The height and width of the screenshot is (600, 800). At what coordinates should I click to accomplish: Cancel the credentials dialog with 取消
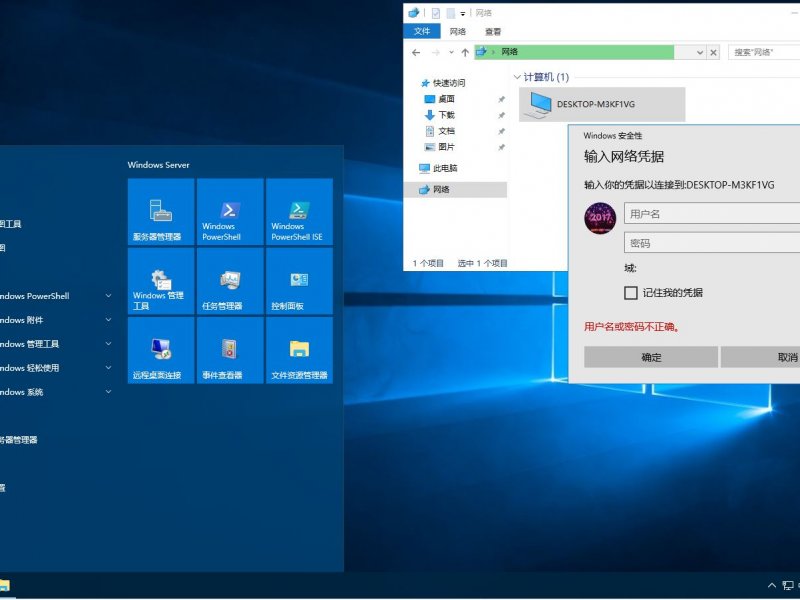[760, 357]
